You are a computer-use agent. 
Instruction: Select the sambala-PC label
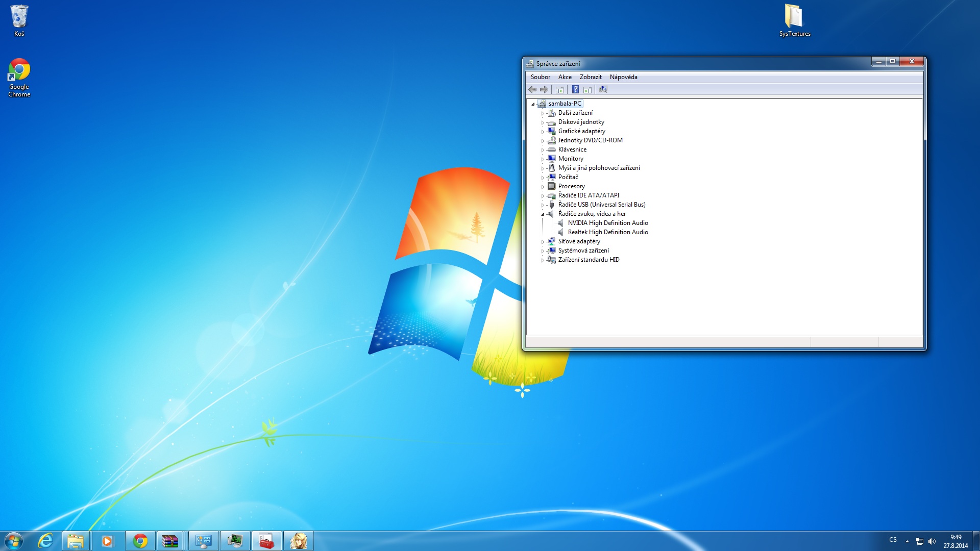click(565, 104)
